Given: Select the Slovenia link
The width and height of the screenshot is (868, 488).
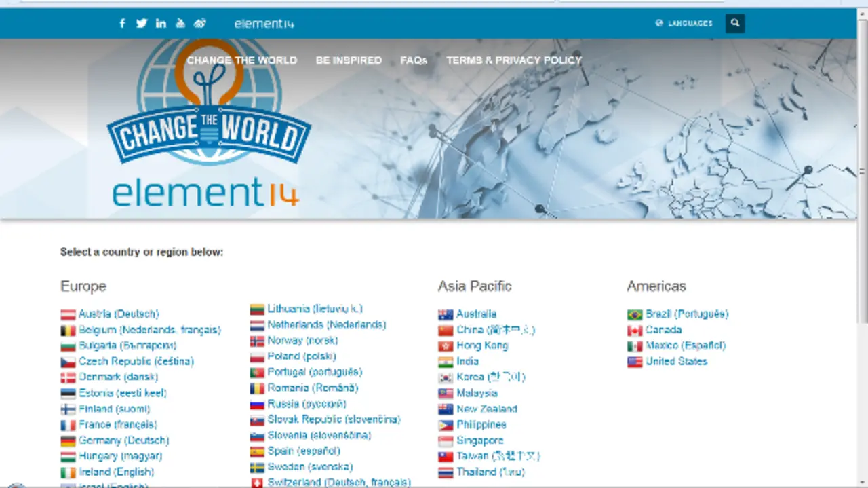Looking at the screenshot, I should 319,435.
